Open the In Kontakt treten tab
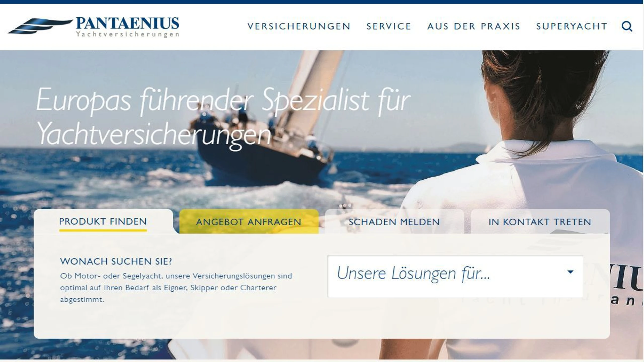This screenshot has width=644, height=362. tap(540, 221)
